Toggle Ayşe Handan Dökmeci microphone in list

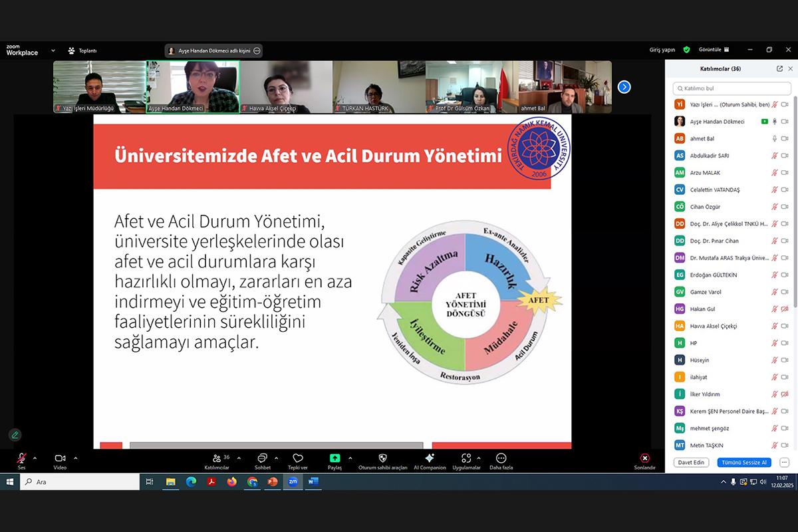click(775, 122)
